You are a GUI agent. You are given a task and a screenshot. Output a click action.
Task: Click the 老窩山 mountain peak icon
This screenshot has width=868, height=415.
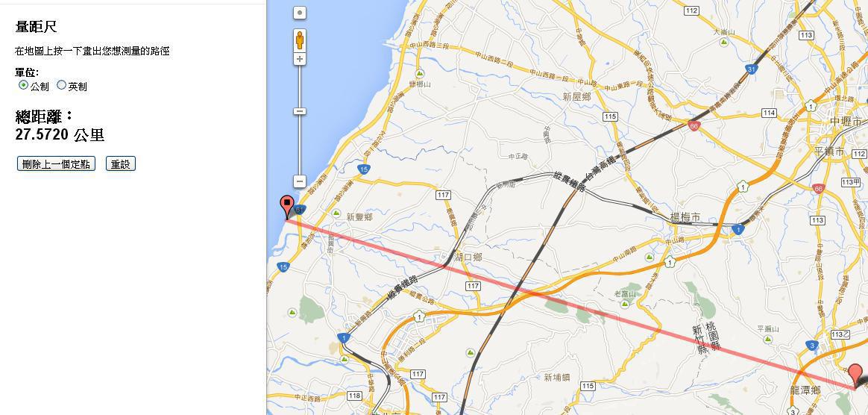coord(625,304)
